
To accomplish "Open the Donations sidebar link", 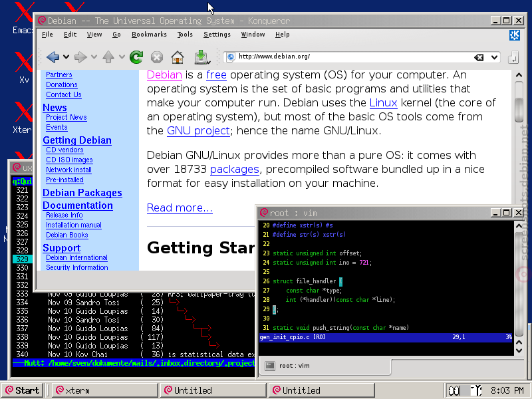I will click(62, 85).
